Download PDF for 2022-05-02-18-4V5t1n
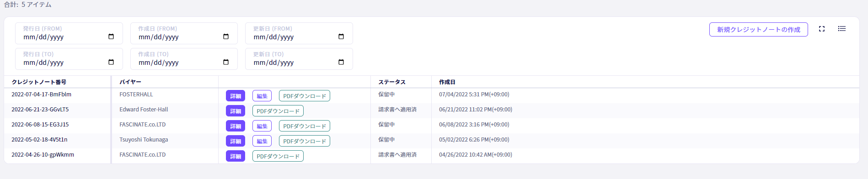Screen dimensions: 868x179 click(x=305, y=141)
